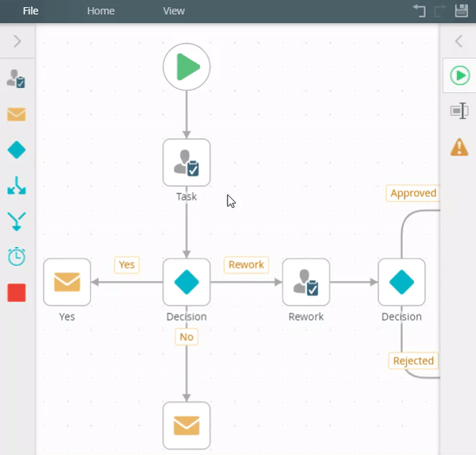The image size is (476, 455).
Task: Click the Approved connector label
Action: pyautogui.click(x=413, y=193)
